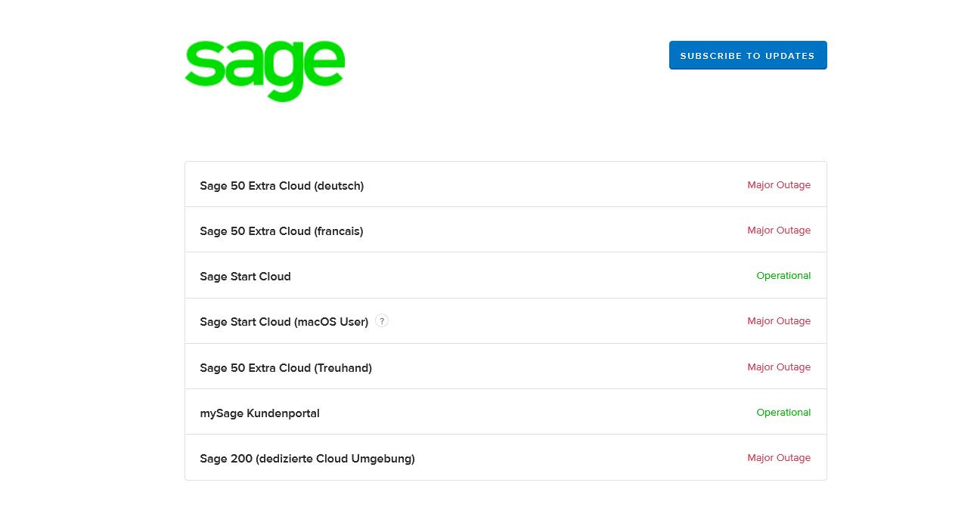This screenshot has height=526, width=980.
Task: Click Major Outage status for francais row
Action: point(779,231)
